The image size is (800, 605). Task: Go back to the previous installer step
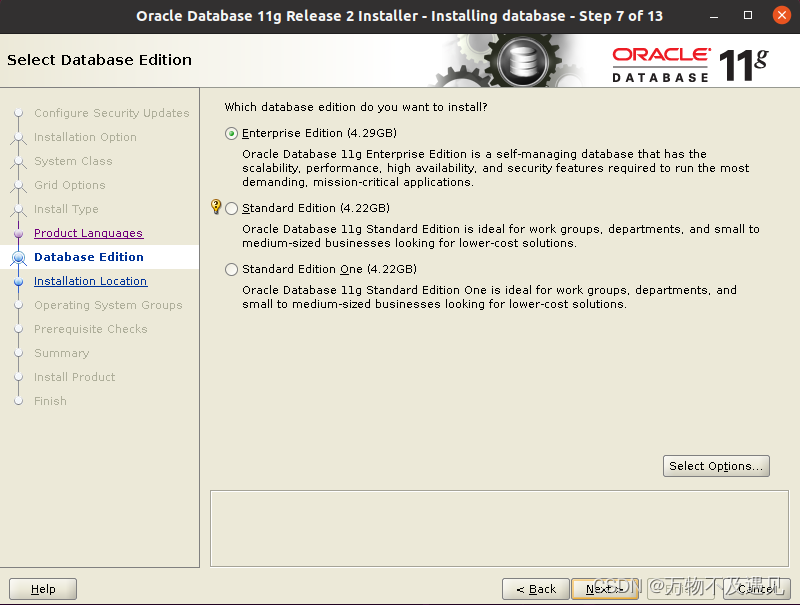(536, 589)
